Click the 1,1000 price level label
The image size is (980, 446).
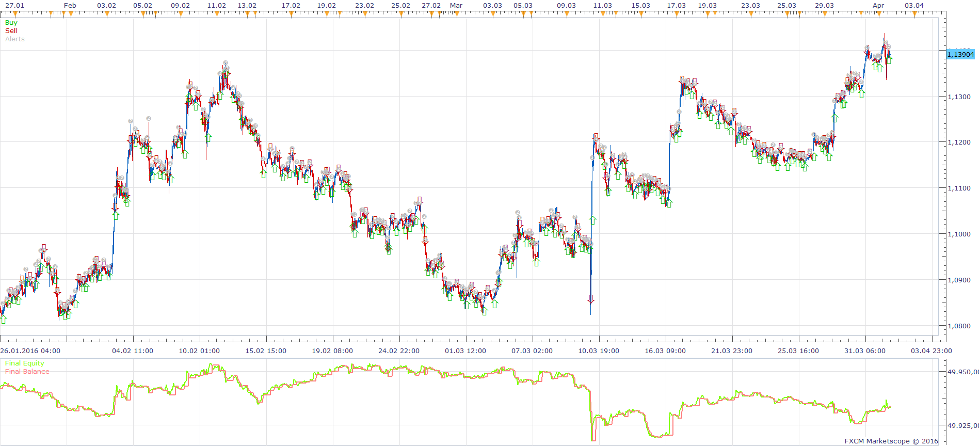tap(959, 234)
